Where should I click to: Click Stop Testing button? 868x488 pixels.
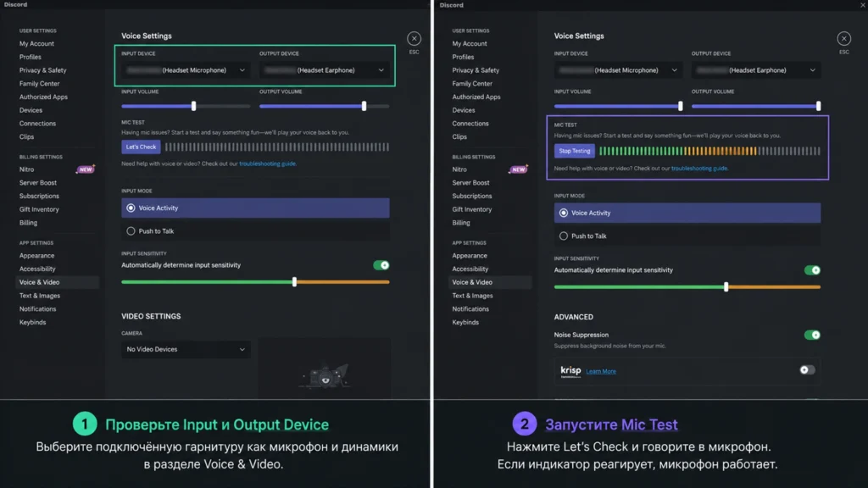pyautogui.click(x=574, y=151)
